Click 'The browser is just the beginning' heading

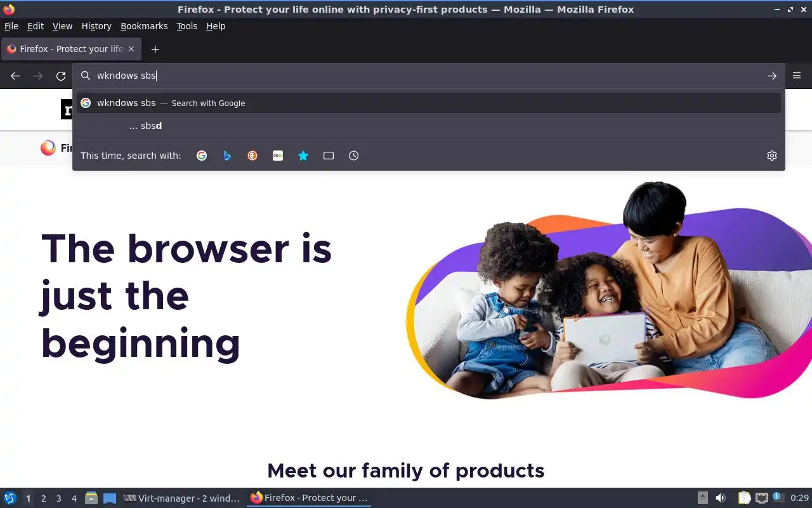pyautogui.click(x=187, y=296)
